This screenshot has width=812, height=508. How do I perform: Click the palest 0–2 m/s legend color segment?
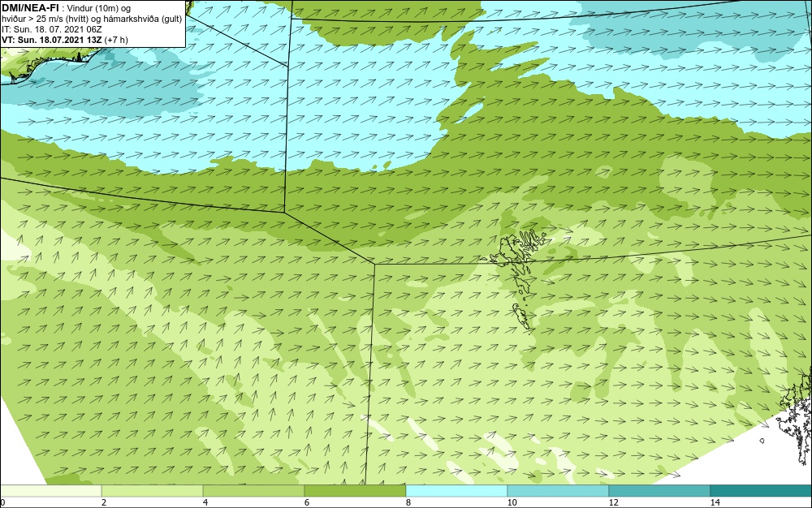pyautogui.click(x=50, y=491)
